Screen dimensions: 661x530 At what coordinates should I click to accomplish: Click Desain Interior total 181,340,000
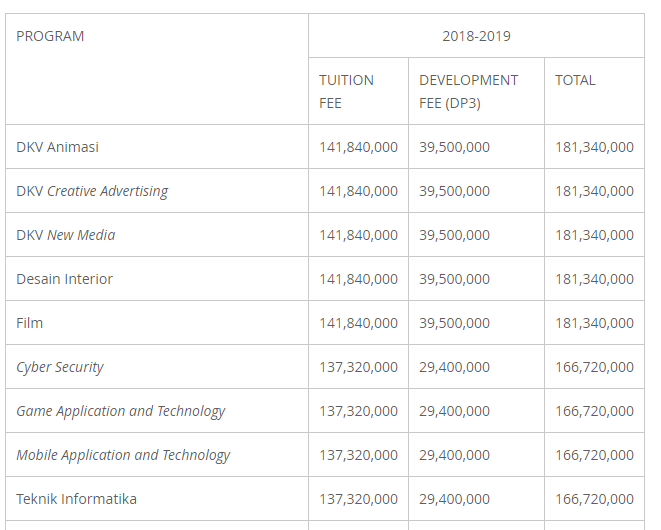click(594, 279)
